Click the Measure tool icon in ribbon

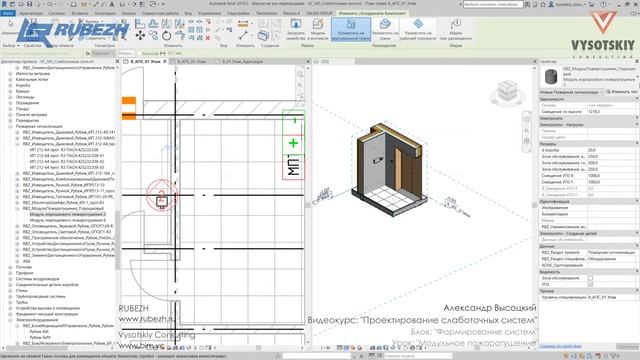tap(243, 24)
